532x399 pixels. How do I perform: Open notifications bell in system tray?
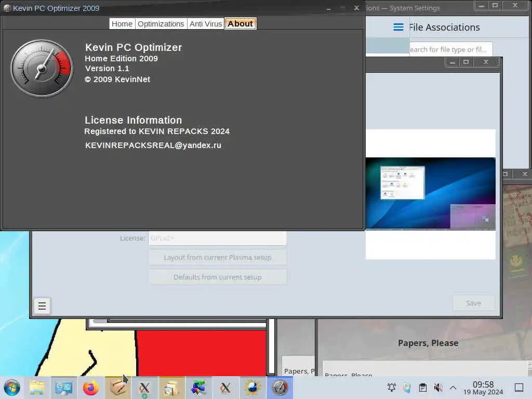[x=392, y=388]
